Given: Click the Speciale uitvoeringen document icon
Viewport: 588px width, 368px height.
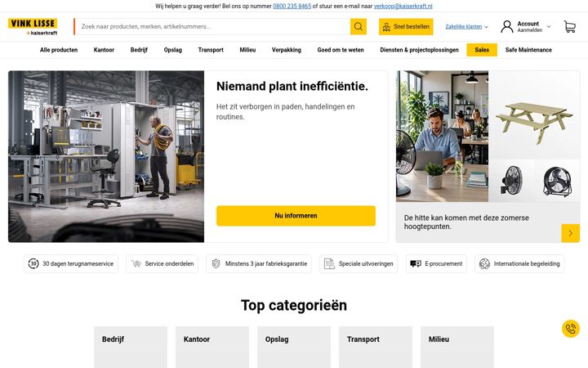Looking at the screenshot, I should pyautogui.click(x=329, y=263).
